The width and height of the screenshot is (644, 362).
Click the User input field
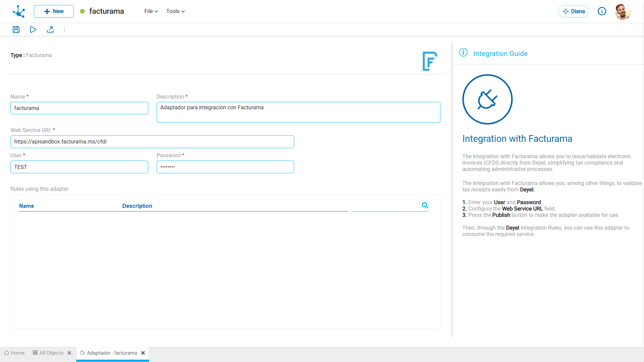pyautogui.click(x=79, y=167)
